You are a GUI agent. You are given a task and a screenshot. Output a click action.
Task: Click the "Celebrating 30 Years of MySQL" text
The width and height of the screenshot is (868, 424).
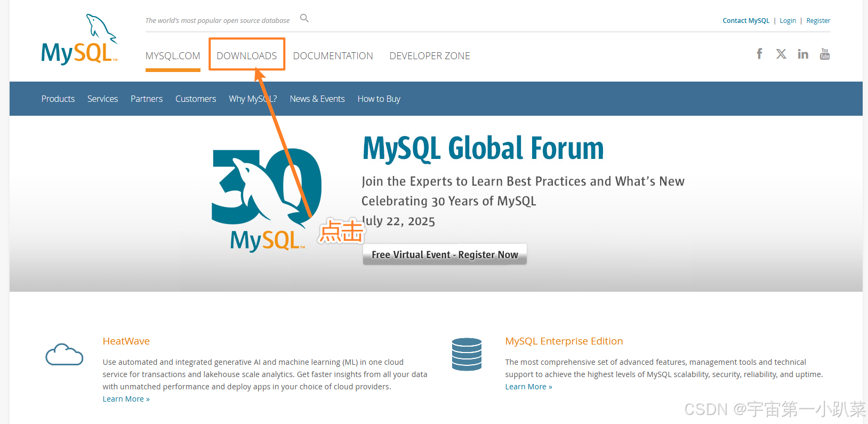click(x=449, y=201)
